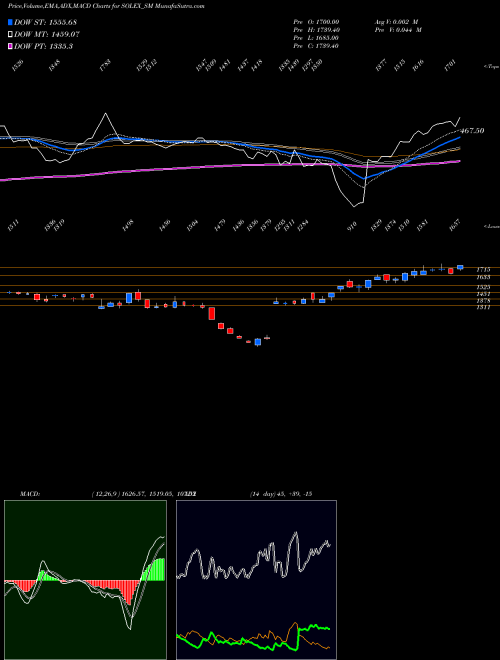This screenshot has width=500, height=660.
Task: Click the ADX (14 day) values text
Action: click(281, 494)
